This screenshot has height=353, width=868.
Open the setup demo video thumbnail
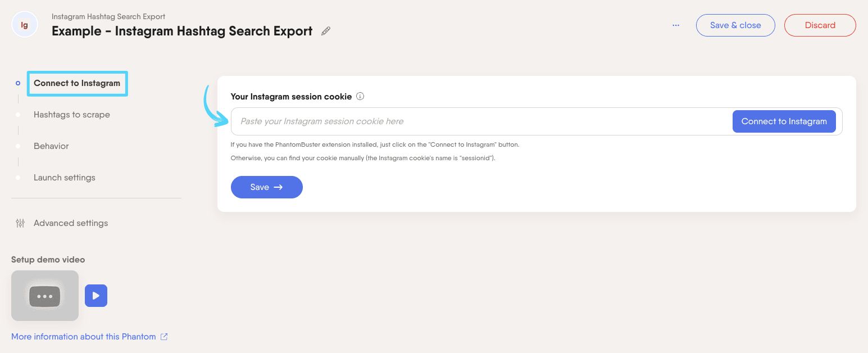[x=45, y=296]
